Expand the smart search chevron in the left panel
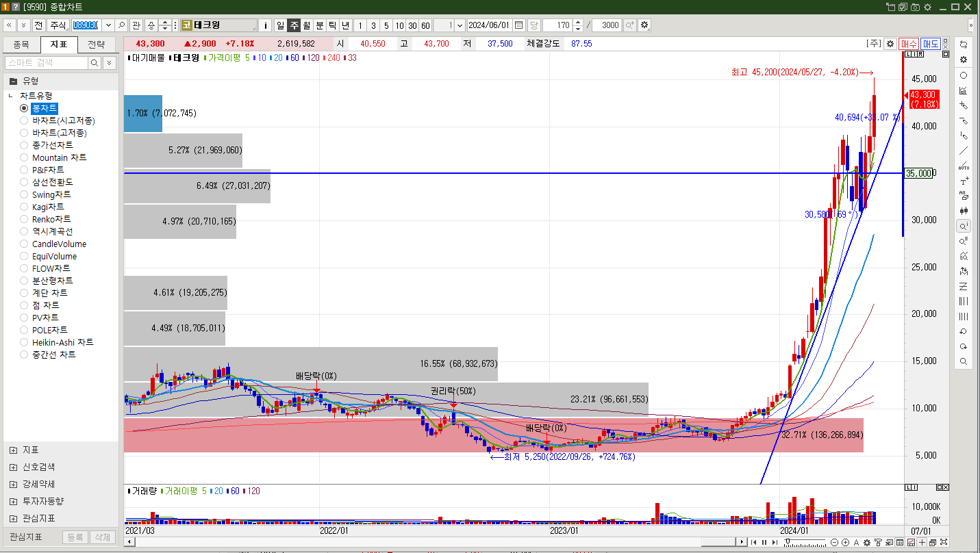Image resolution: width=980 pixels, height=553 pixels. pyautogui.click(x=109, y=63)
